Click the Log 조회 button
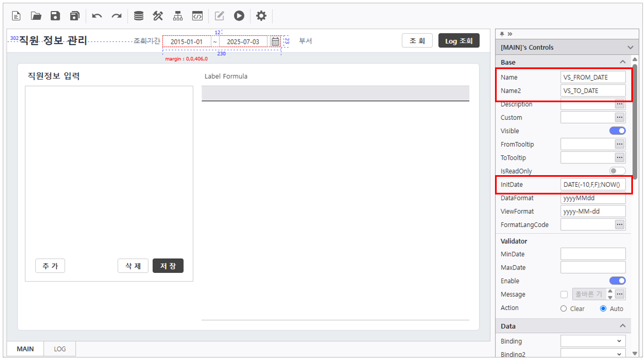Image resolution: width=644 pixels, height=358 pixels. coord(459,41)
